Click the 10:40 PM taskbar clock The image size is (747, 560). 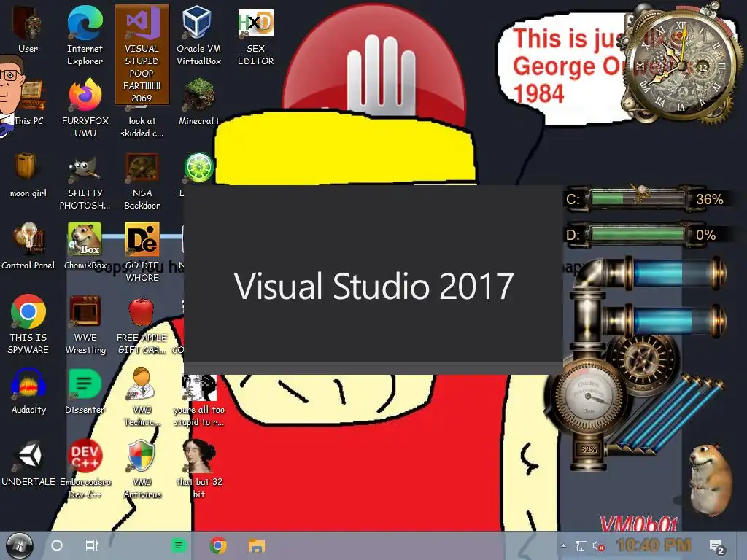click(654, 545)
